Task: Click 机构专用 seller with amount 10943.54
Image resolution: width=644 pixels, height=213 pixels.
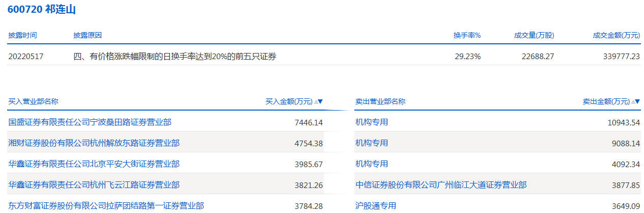Action: coord(372,122)
